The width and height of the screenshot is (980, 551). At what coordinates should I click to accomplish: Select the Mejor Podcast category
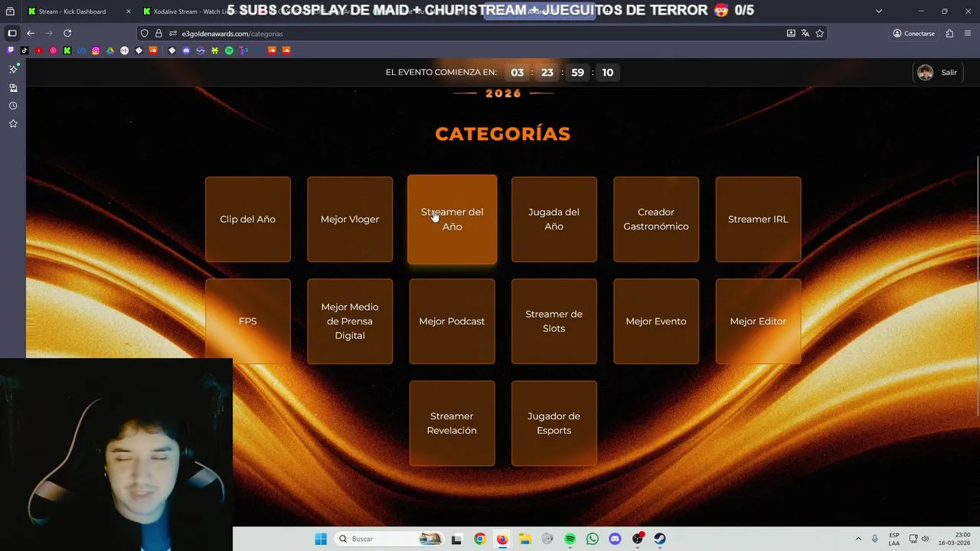coord(452,321)
